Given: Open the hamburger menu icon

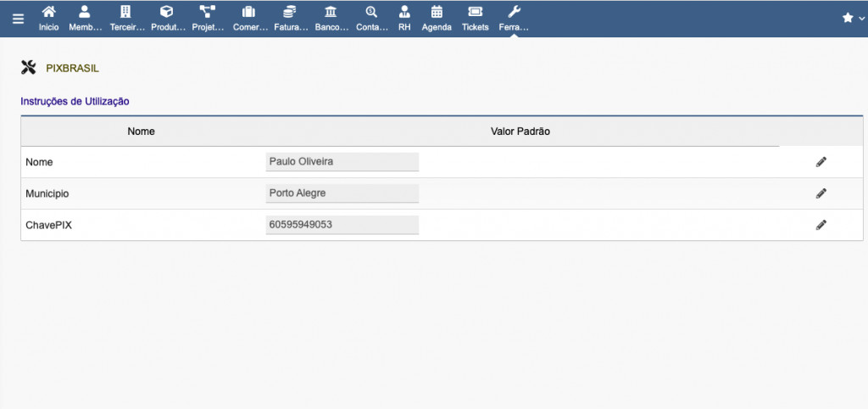Looking at the screenshot, I should pos(18,19).
